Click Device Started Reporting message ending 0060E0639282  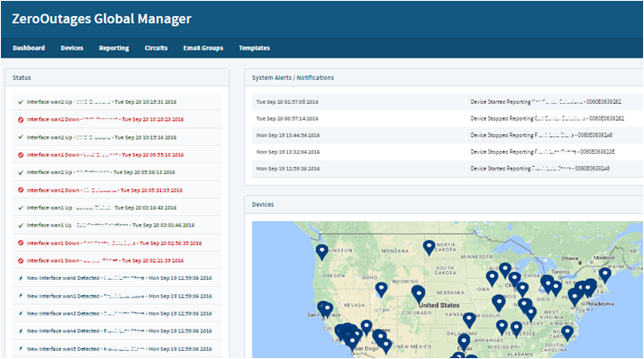click(x=545, y=102)
